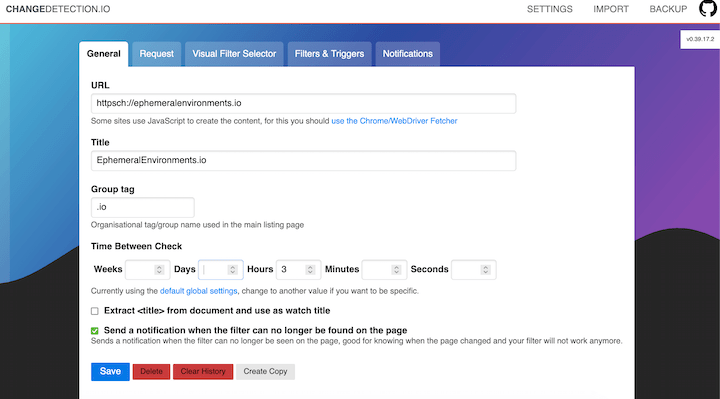Open the Filters & Triggers tab

[x=329, y=54]
